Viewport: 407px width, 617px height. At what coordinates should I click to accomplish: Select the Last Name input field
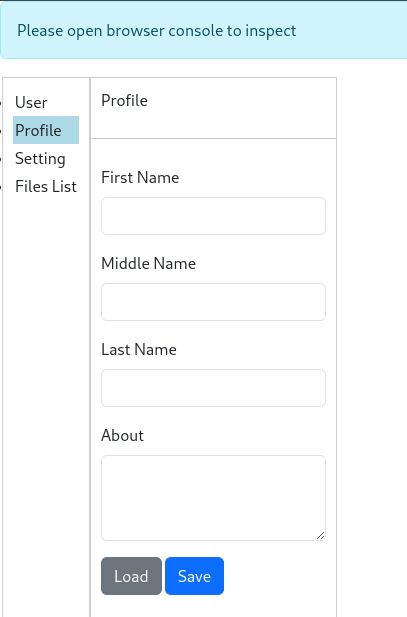[213, 388]
